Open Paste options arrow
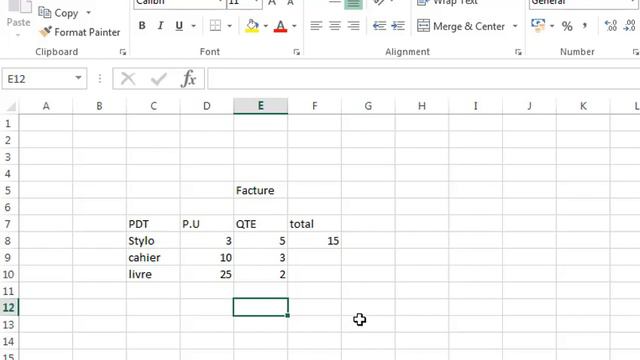 (x=18, y=35)
